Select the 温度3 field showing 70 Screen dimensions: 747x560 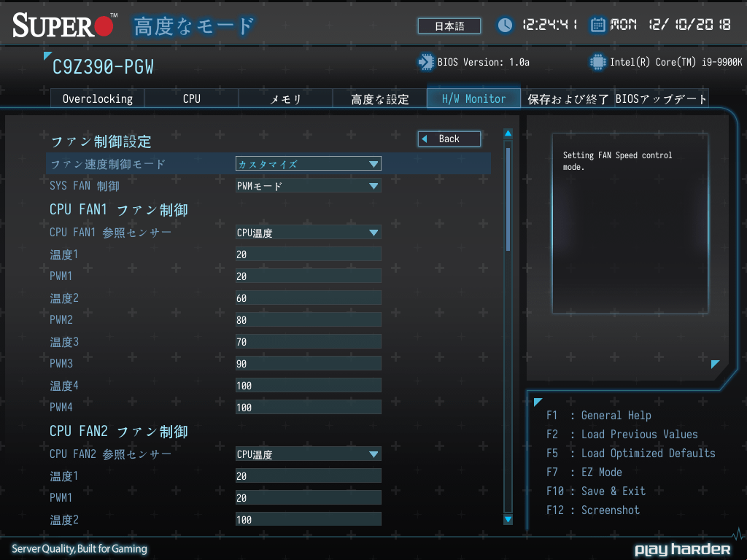309,342
